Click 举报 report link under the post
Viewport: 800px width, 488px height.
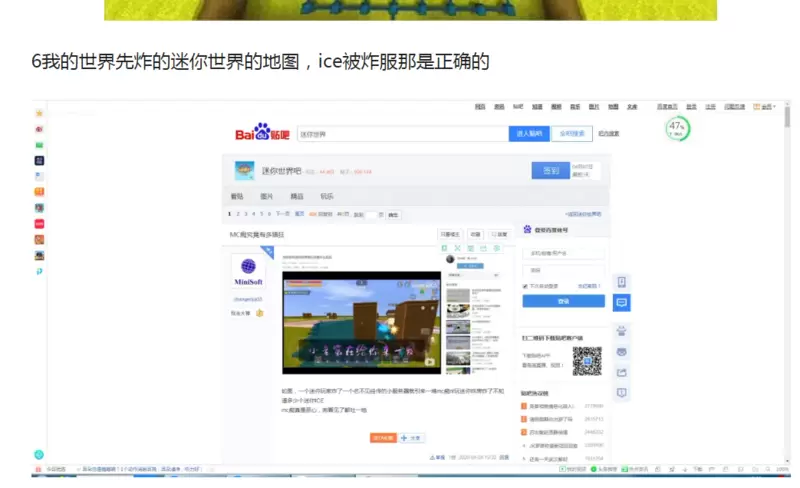[437, 457]
